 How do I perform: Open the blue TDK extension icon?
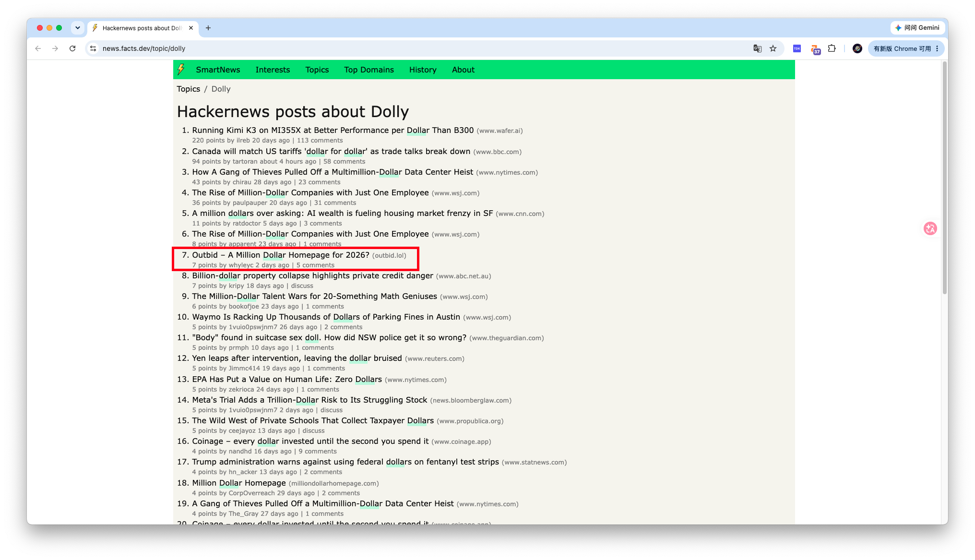(797, 48)
